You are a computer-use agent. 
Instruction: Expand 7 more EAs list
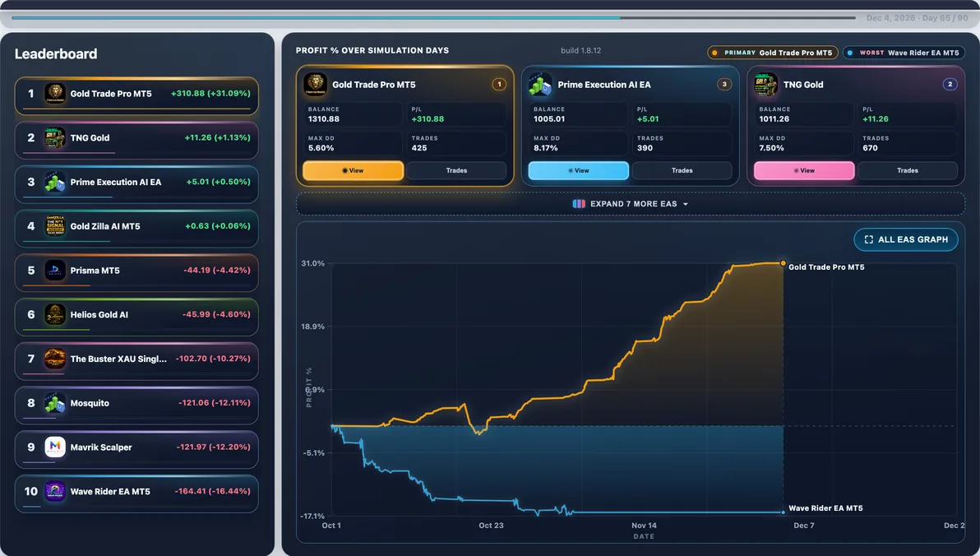pos(631,204)
